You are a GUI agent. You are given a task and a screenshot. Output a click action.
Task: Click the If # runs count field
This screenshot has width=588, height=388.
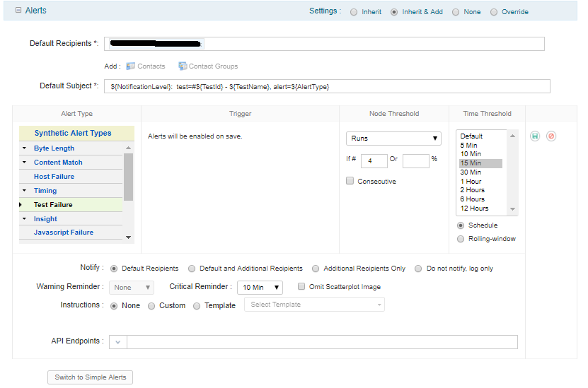pyautogui.click(x=374, y=161)
